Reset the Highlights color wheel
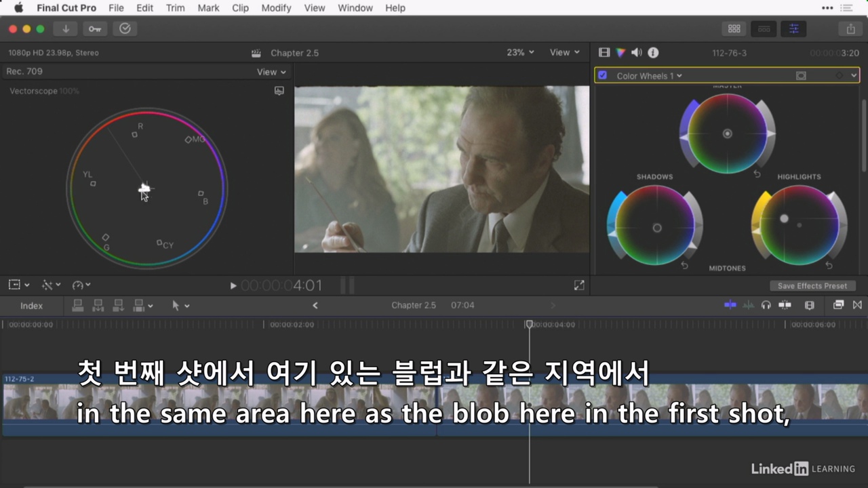Viewport: 868px width, 488px height. tap(829, 266)
